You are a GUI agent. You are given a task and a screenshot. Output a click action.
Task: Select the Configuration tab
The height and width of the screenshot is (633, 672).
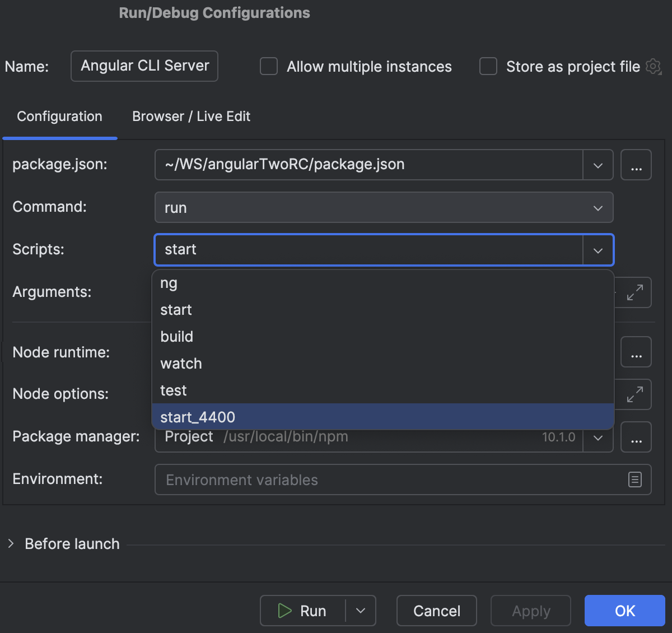pyautogui.click(x=59, y=117)
